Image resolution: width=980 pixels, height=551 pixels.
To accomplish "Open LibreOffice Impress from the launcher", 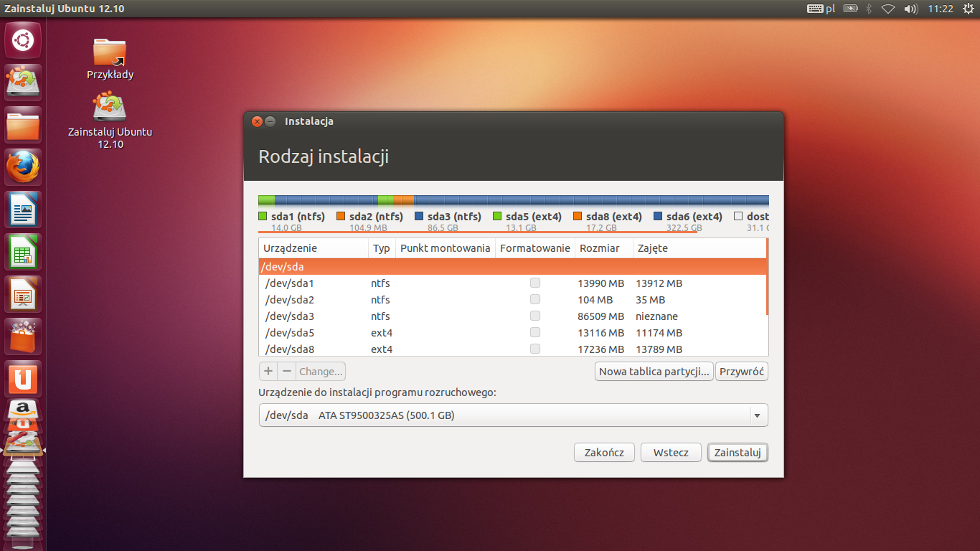I will click(x=24, y=294).
